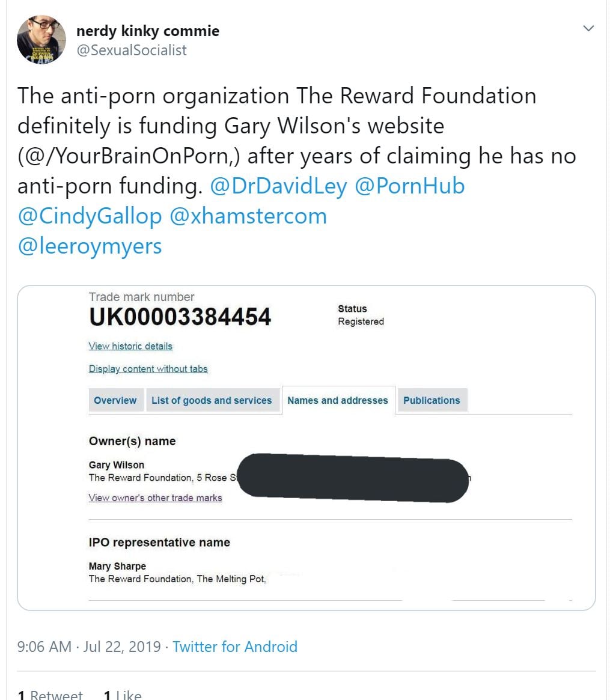Open the @CindyGallop profile mention
Viewport: 613px width, 700px height.
pyautogui.click(x=90, y=216)
